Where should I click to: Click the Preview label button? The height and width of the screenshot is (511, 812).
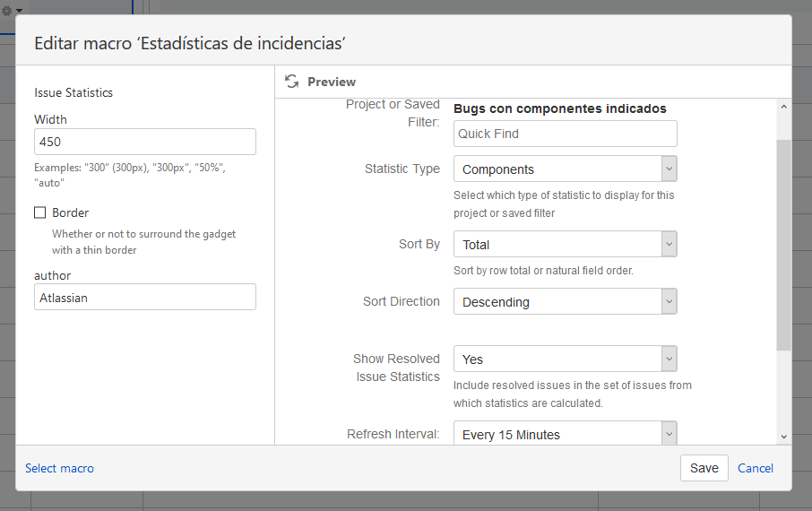coord(332,82)
